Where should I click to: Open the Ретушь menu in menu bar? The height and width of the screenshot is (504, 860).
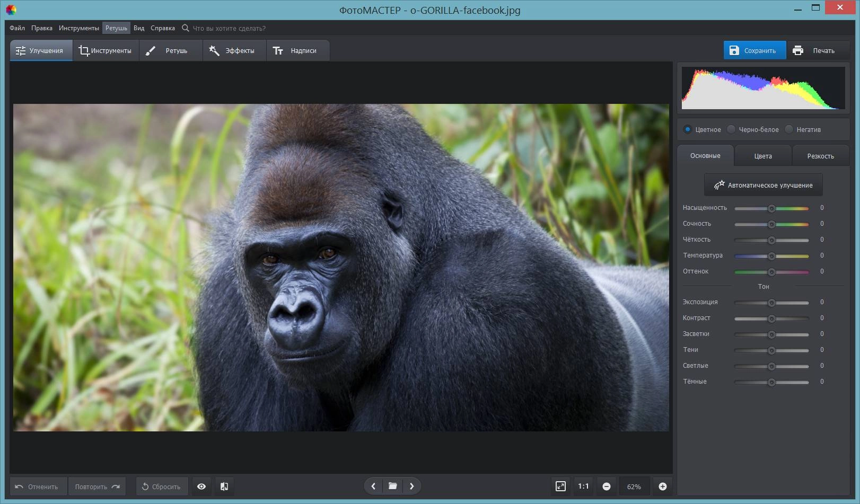coord(116,28)
